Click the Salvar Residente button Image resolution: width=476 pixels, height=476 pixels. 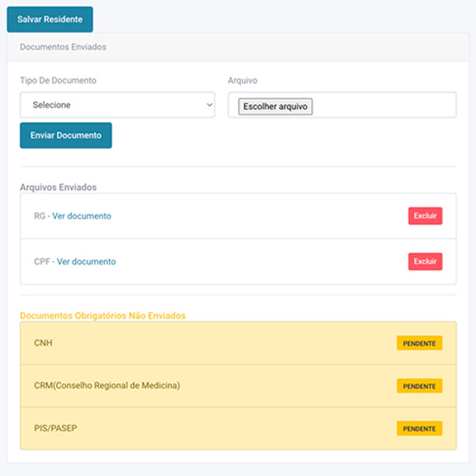point(50,19)
